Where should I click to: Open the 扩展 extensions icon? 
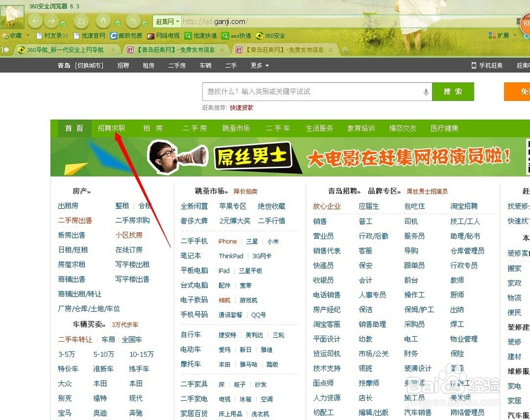pos(492,36)
